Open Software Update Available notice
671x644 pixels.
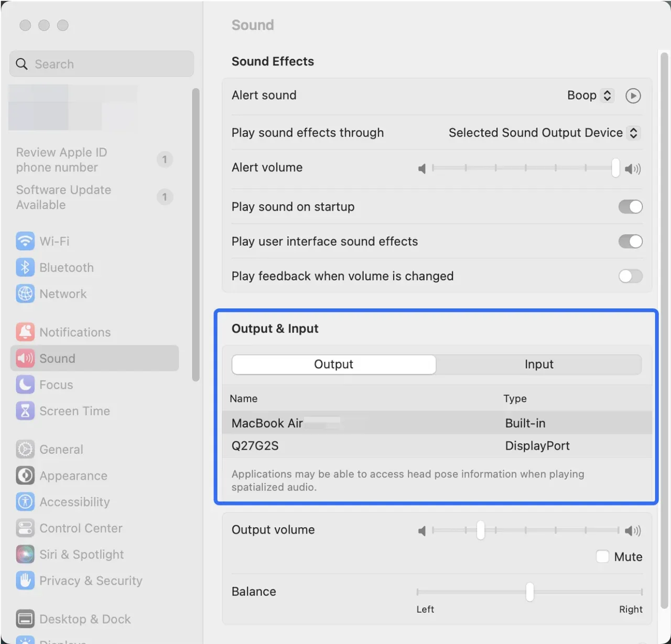[x=95, y=197]
